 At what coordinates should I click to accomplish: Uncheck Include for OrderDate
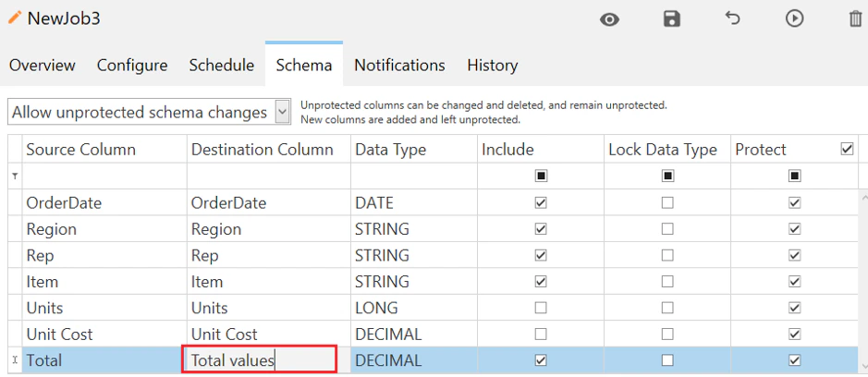click(541, 202)
